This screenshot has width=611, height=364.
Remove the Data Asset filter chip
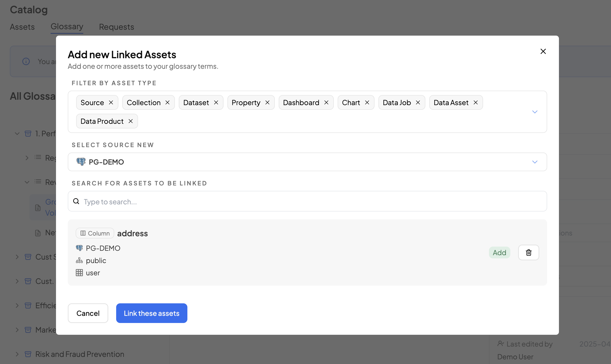476,102
